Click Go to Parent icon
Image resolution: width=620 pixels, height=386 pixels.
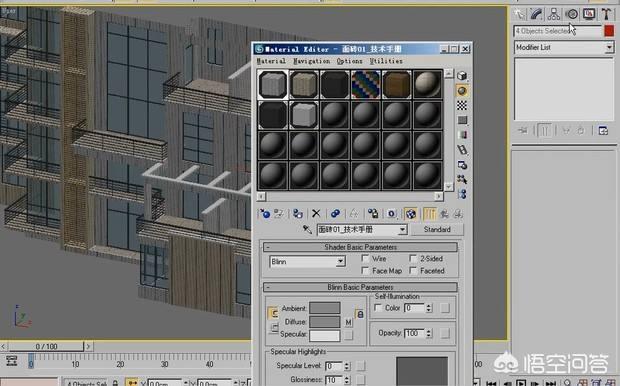(444, 214)
